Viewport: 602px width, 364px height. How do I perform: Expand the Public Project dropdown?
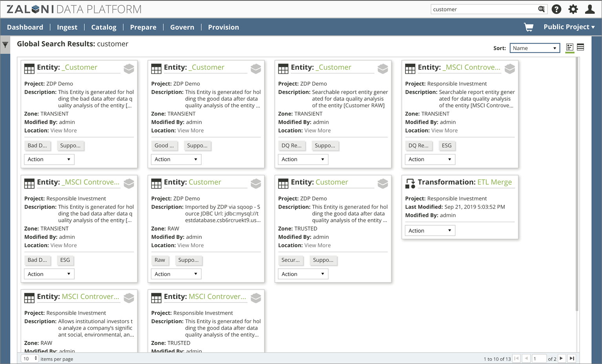[x=569, y=27]
